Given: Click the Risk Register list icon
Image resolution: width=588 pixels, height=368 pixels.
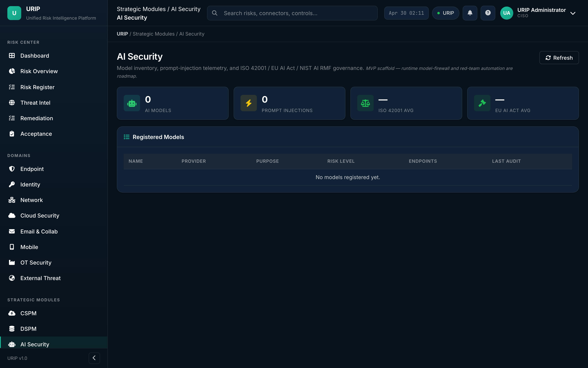Looking at the screenshot, I should pyautogui.click(x=12, y=87).
